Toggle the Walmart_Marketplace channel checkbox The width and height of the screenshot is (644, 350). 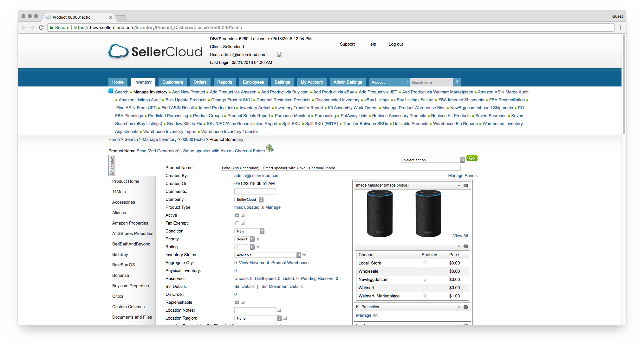425,296
